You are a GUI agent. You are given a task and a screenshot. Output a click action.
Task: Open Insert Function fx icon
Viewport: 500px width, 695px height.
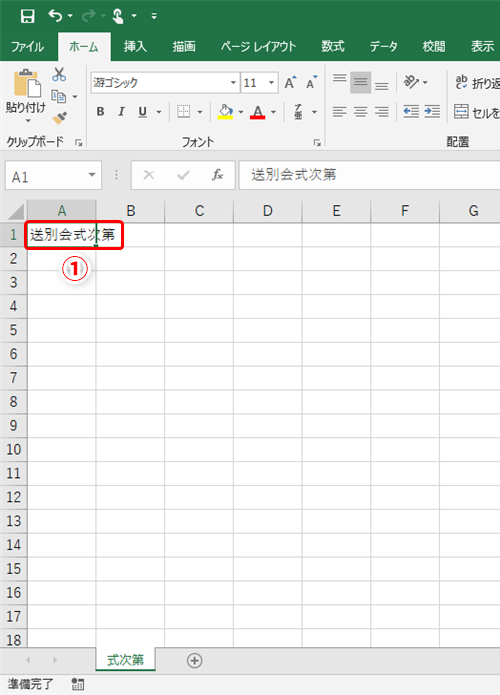tap(217, 175)
